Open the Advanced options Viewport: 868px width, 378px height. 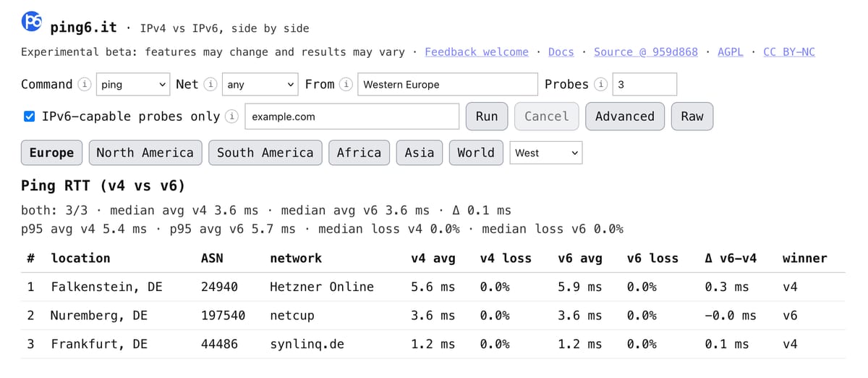pos(624,117)
